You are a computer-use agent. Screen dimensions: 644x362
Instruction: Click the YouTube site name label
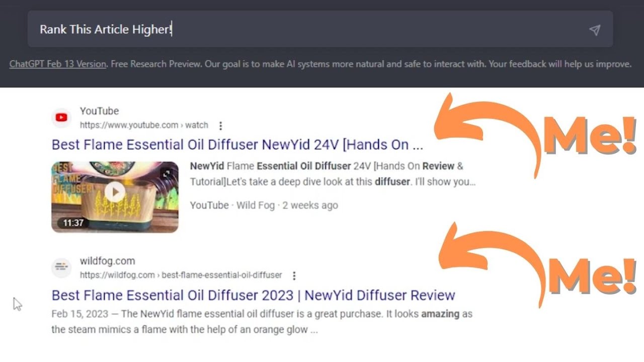point(99,111)
